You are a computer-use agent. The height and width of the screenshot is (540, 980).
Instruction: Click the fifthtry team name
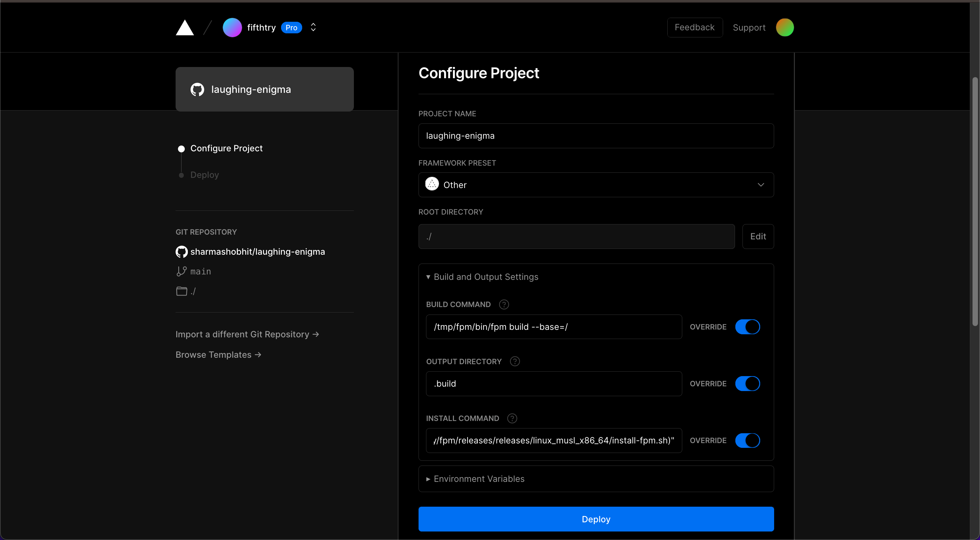261,28
